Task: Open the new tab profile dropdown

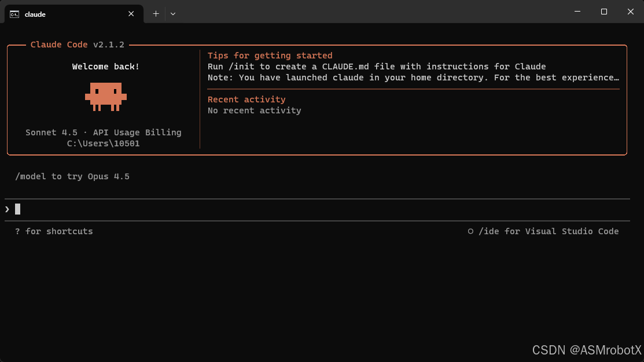Action: (x=173, y=14)
